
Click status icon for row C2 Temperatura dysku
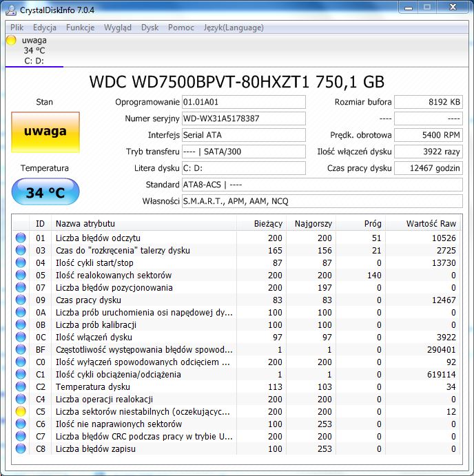pos(21,386)
